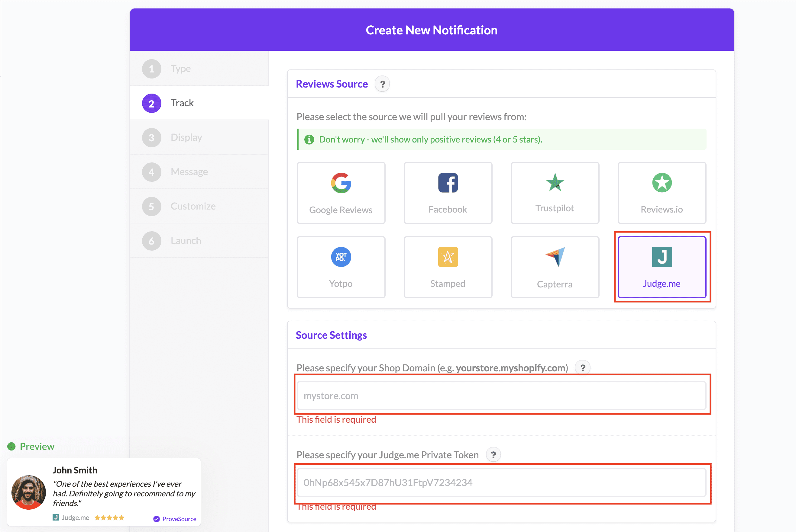
Task: Choose the Facebook reviews source
Action: click(448, 193)
